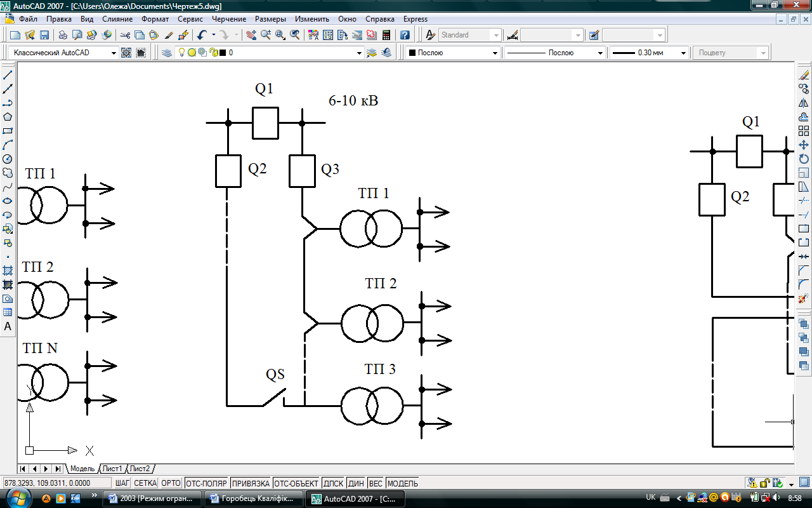This screenshot has height=508, width=812.
Task: Select the Move tool in Modify toolbar
Action: (804, 145)
